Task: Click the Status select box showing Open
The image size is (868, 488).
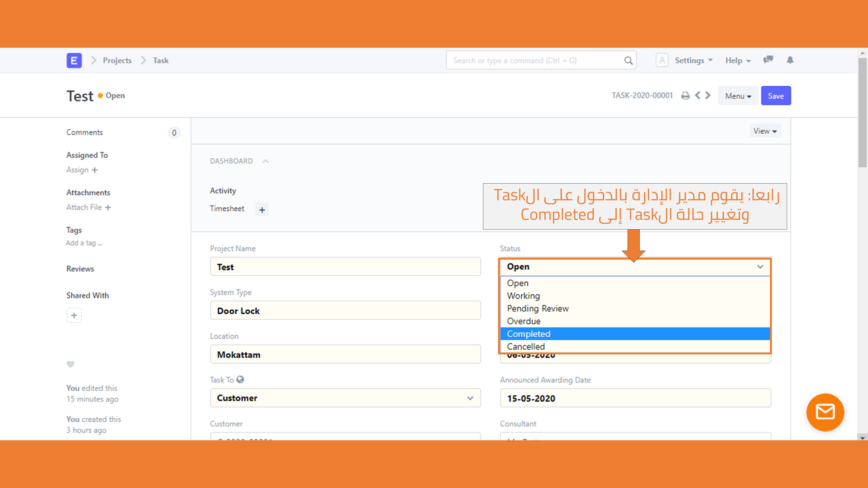Action: [636, 267]
